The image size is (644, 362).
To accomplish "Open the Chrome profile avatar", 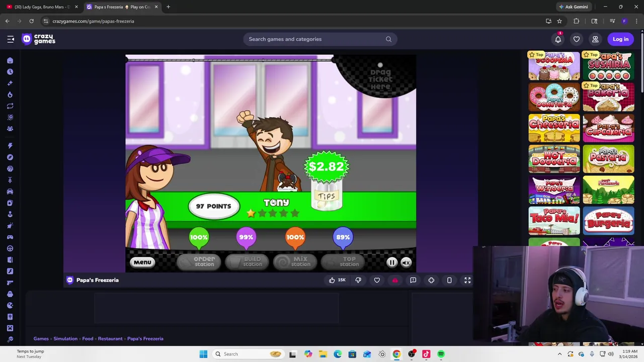I will coord(624,21).
